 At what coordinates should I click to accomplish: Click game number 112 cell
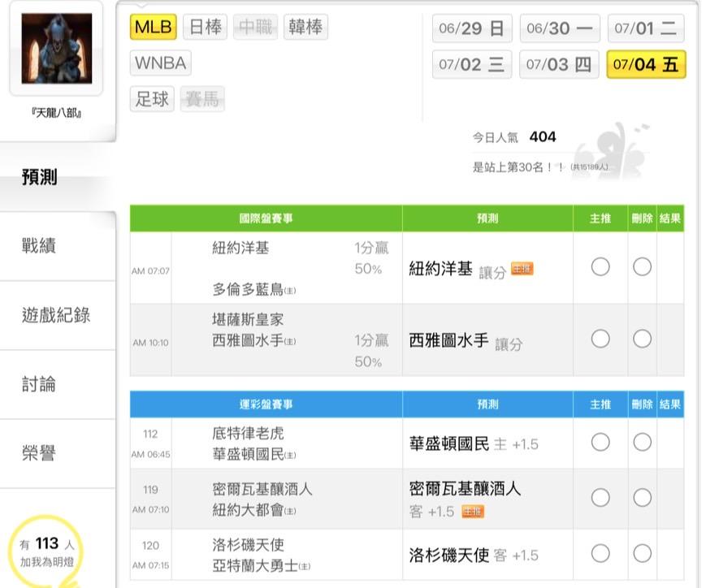[150, 434]
